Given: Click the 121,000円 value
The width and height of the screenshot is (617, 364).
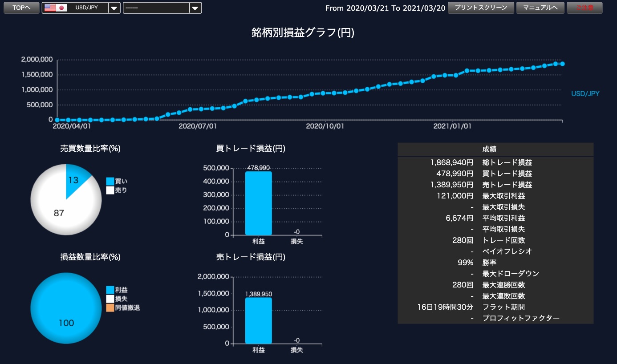Looking at the screenshot, I should tap(455, 196).
